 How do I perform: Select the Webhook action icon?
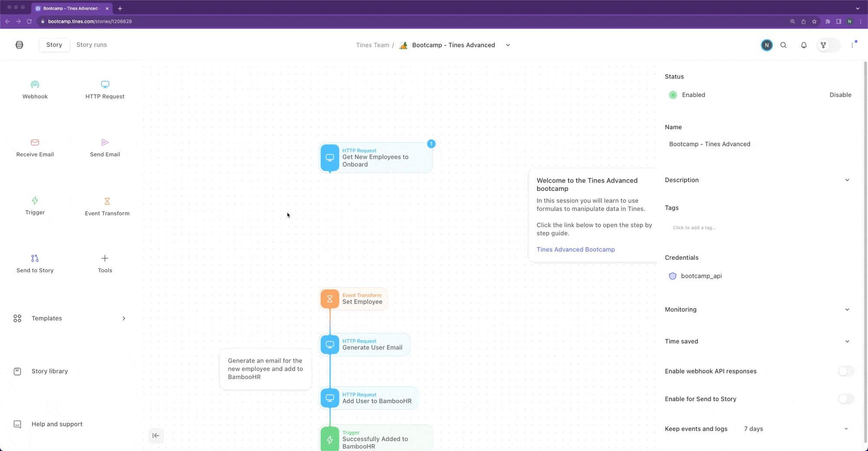tap(35, 84)
